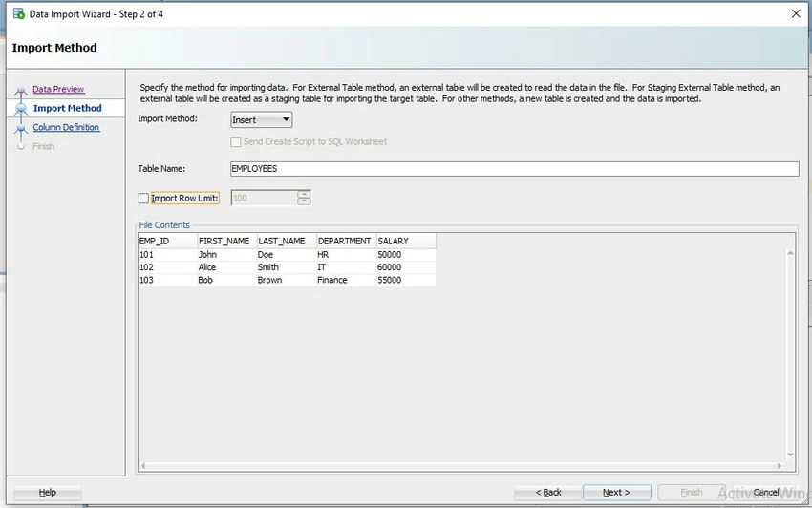Select the SALARY column header

406,242
